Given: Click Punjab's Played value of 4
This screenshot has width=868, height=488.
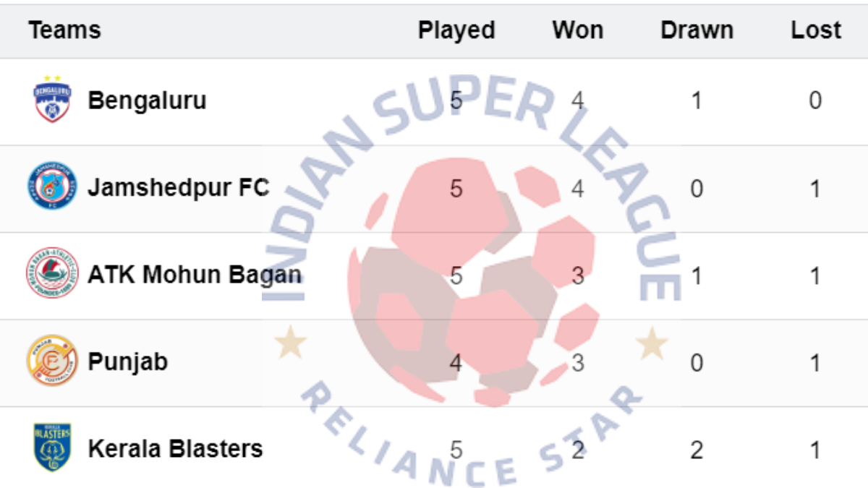Looking at the screenshot, I should (x=456, y=362).
